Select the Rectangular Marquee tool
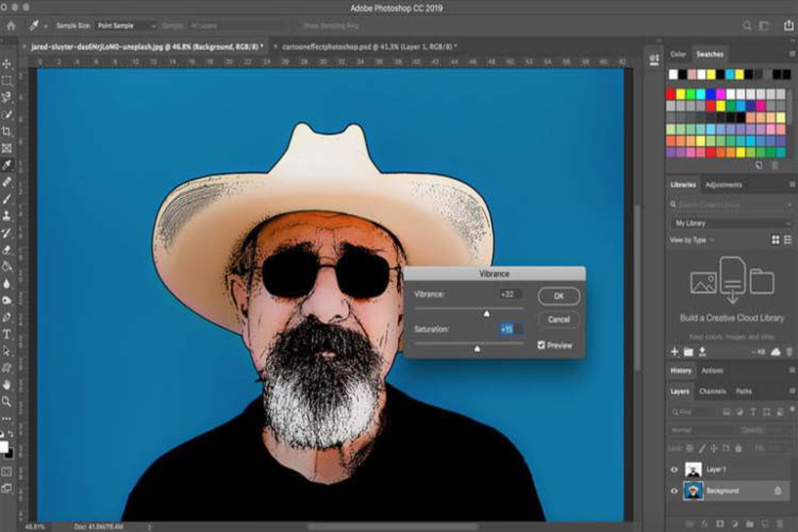 [7, 81]
